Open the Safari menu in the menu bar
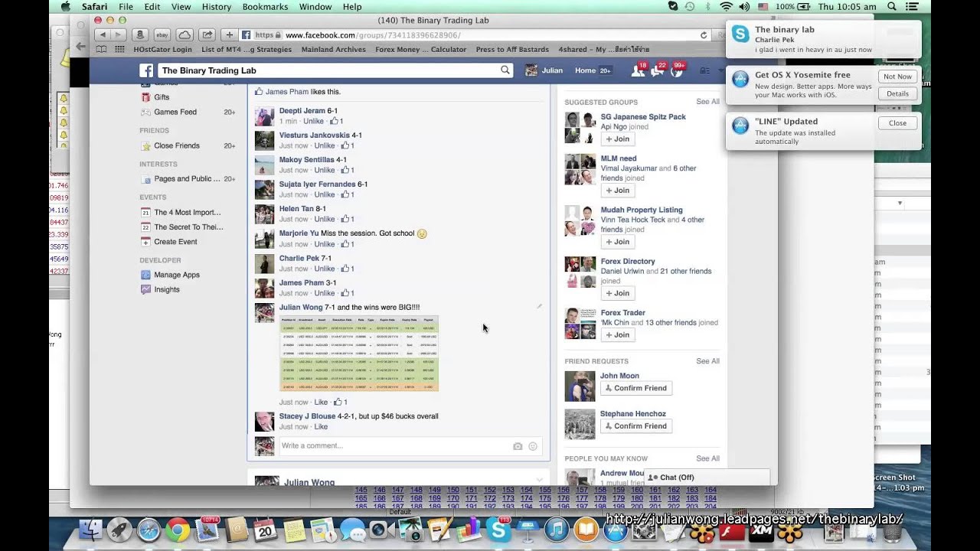The width and height of the screenshot is (980, 551). point(94,6)
